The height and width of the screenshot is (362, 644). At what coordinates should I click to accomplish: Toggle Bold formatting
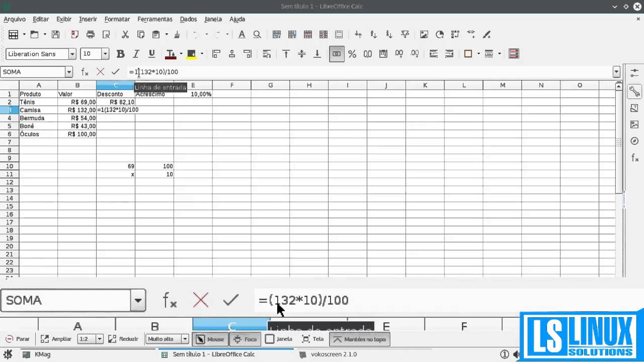pos(120,54)
